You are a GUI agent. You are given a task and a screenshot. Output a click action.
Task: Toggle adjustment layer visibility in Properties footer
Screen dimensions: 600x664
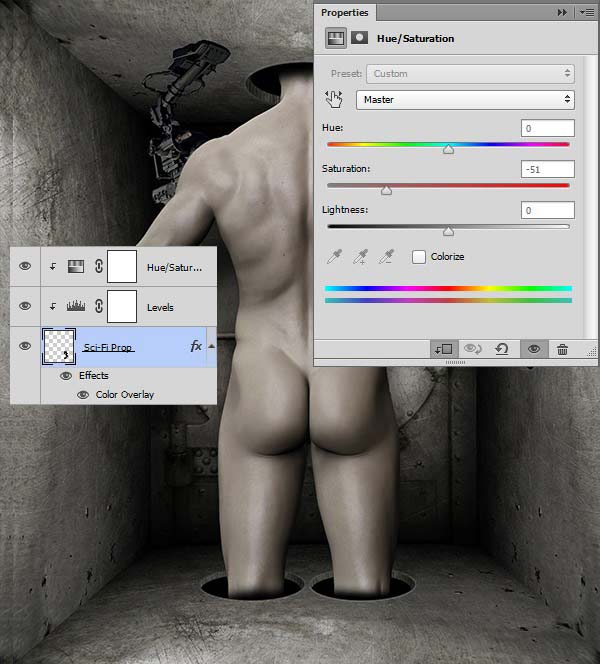click(x=534, y=349)
